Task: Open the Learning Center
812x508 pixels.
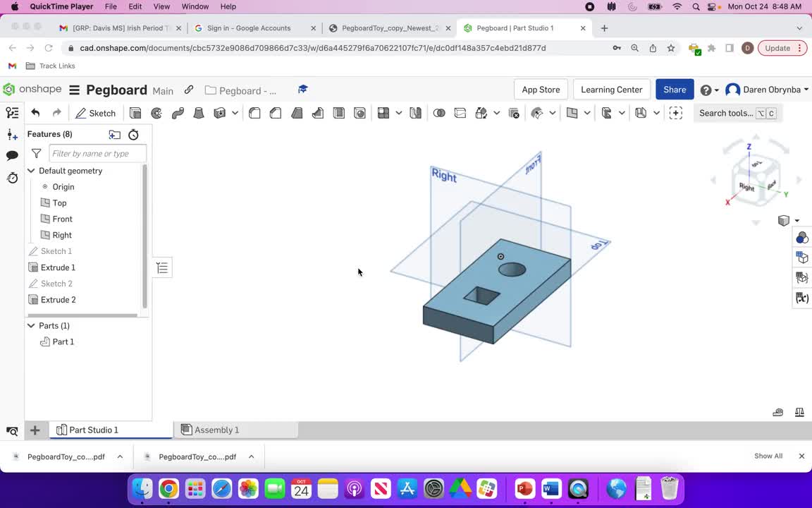Action: click(612, 90)
